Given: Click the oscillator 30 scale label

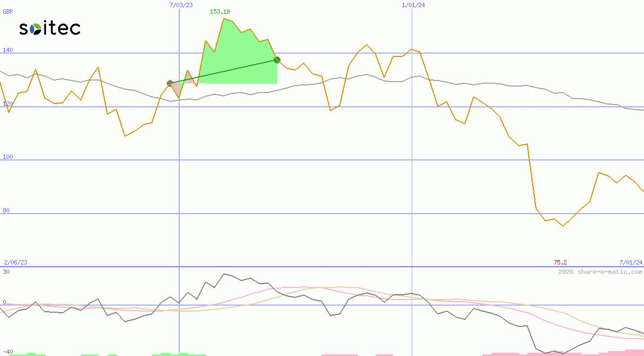Looking at the screenshot, I should coord(6,272).
